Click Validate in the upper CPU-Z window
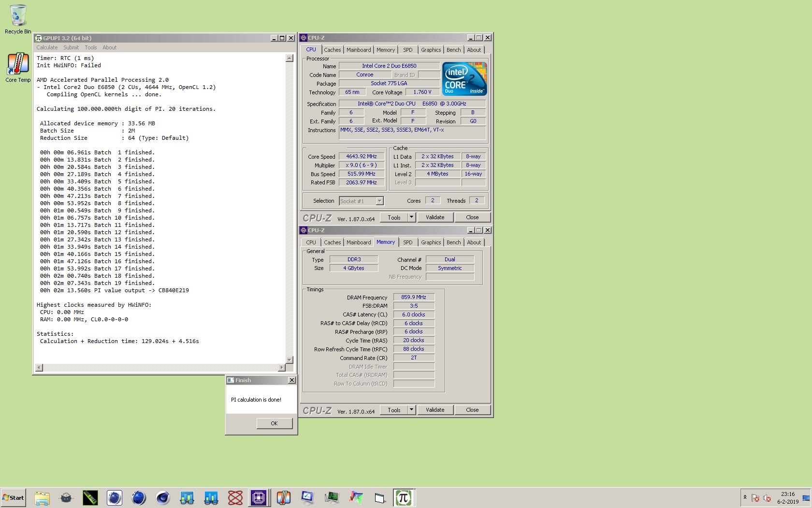 435,217
